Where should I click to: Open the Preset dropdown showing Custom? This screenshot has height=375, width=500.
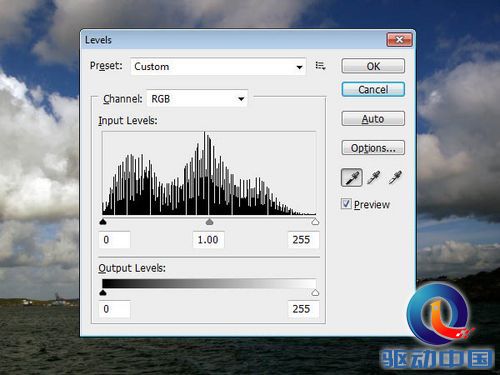pyautogui.click(x=218, y=67)
